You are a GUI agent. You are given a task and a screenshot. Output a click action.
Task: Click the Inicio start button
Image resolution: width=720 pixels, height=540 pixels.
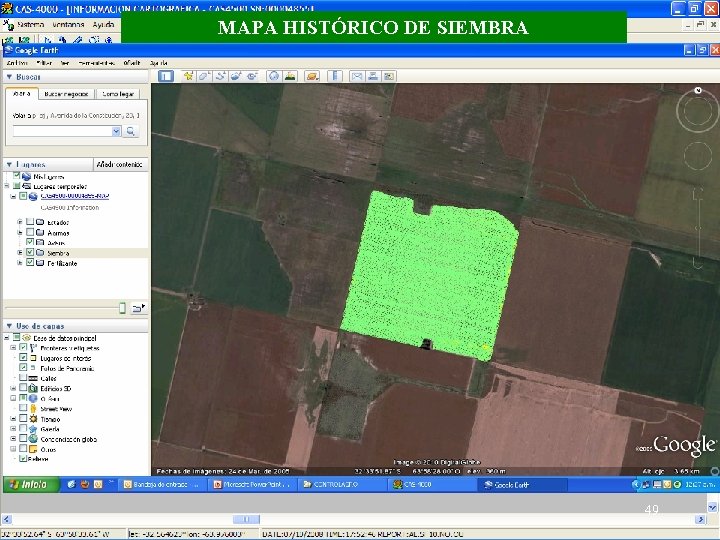coord(31,484)
